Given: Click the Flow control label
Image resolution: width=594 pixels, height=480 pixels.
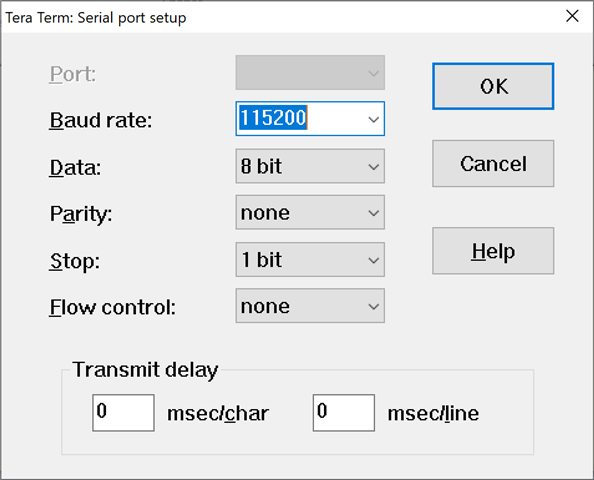Looking at the screenshot, I should 113,307.
